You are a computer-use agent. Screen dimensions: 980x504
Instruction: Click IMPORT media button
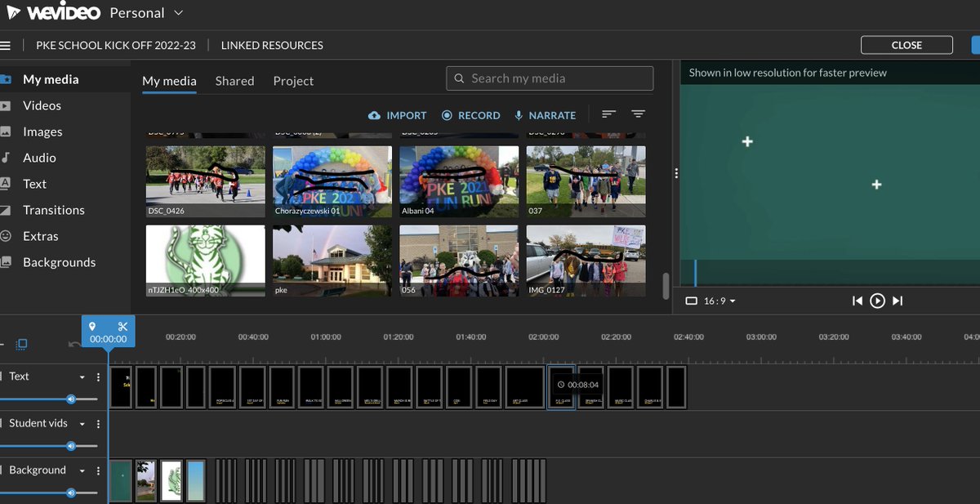[398, 115]
